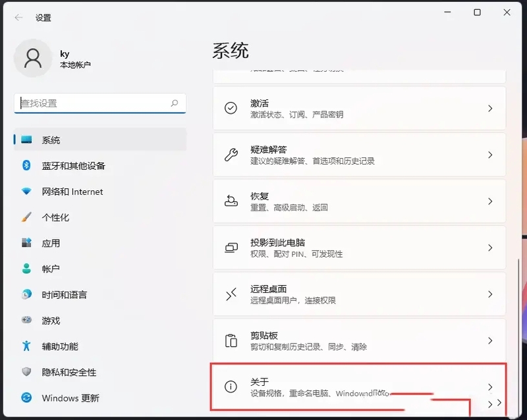Select the 蓝牙和其他设备 Bluetooth icon

click(26, 166)
